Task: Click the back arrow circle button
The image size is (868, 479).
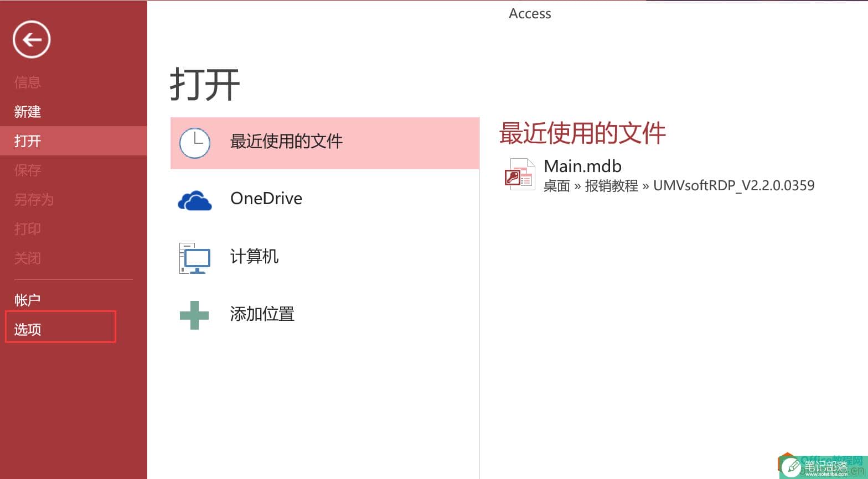Action: pos(32,39)
